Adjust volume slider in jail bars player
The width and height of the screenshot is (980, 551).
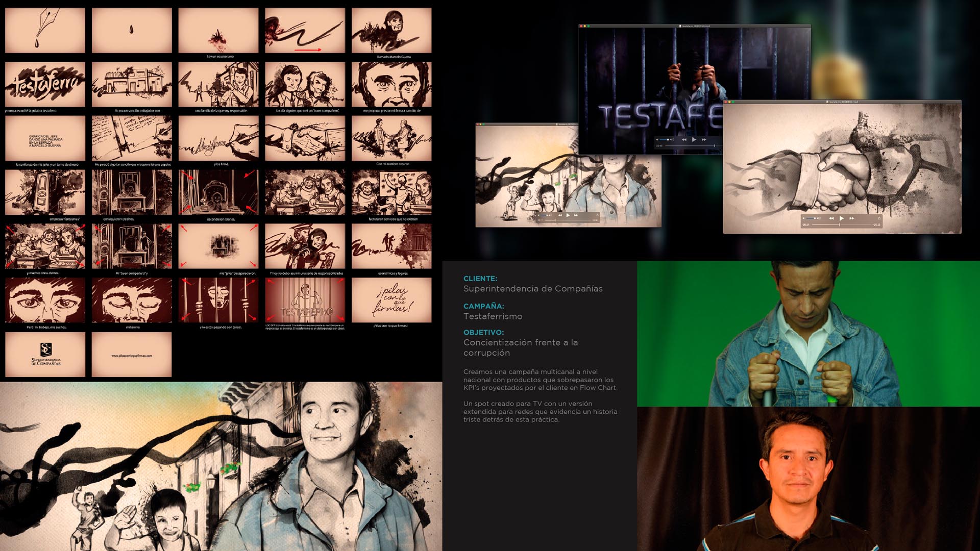(x=664, y=139)
